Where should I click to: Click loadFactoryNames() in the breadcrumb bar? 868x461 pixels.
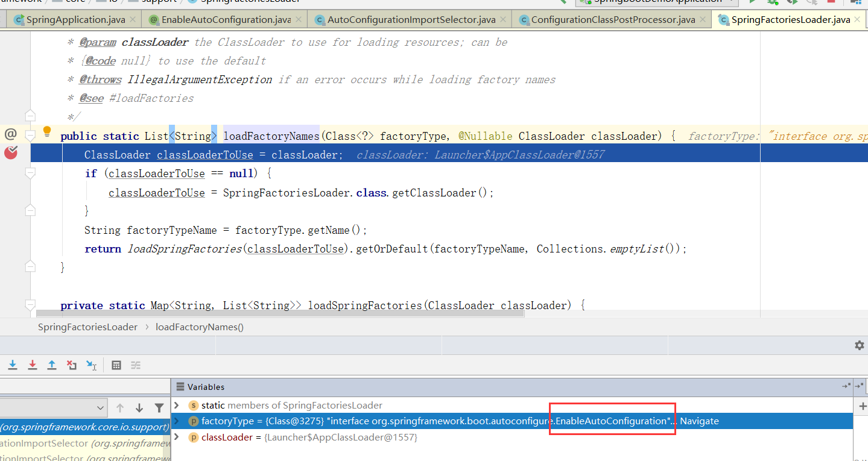[x=200, y=327]
